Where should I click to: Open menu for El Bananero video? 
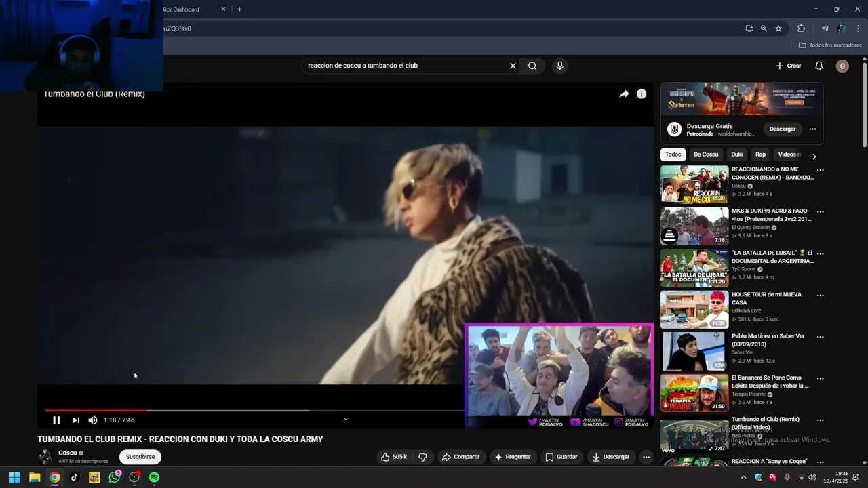[820, 378]
